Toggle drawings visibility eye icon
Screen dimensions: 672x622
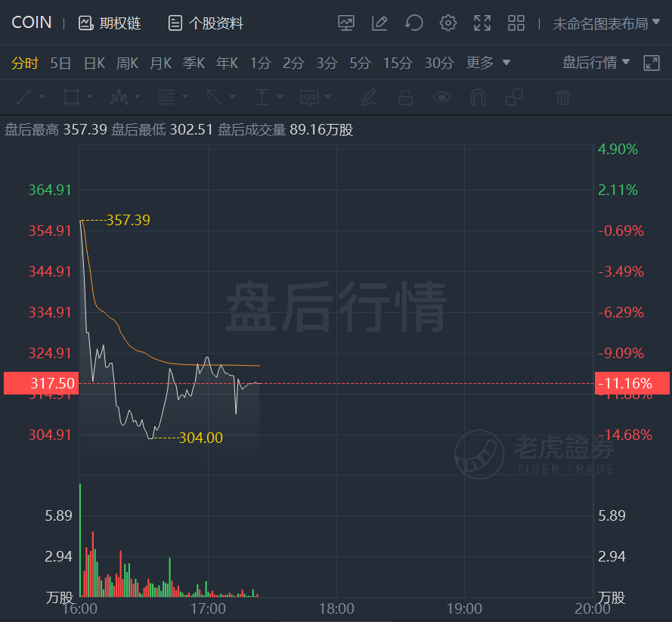pyautogui.click(x=441, y=97)
